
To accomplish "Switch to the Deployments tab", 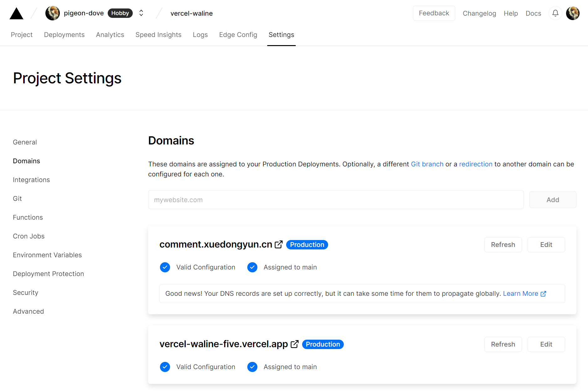I will click(64, 35).
